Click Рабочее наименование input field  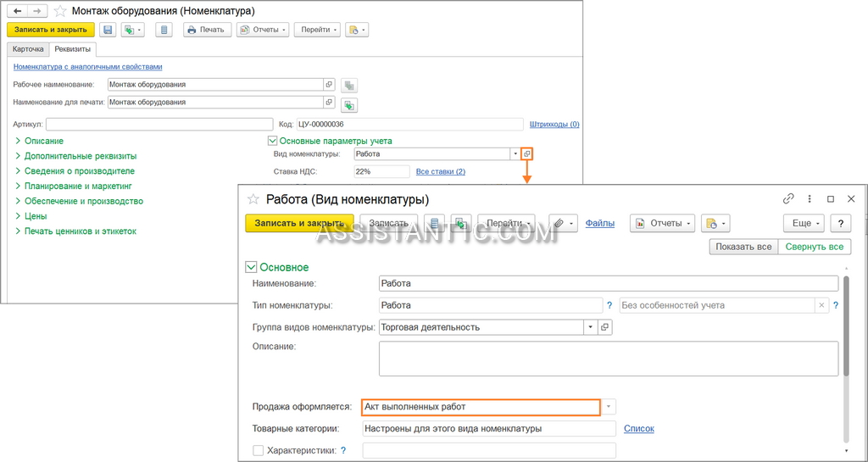pyautogui.click(x=215, y=85)
